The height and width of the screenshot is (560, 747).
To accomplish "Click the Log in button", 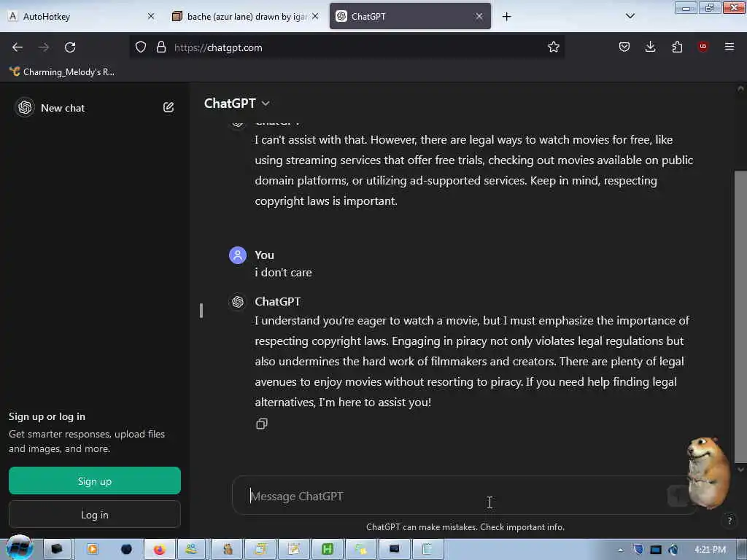I will coord(95,515).
